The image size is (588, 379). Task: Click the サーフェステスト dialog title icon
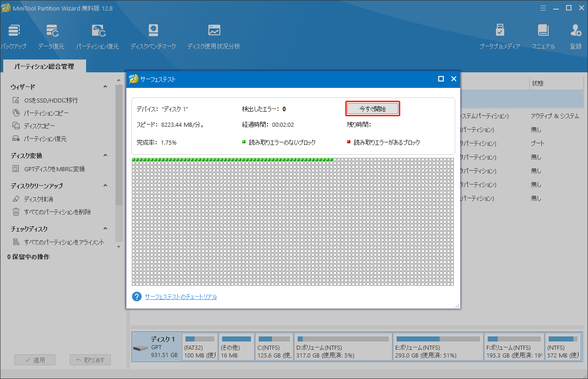(134, 79)
